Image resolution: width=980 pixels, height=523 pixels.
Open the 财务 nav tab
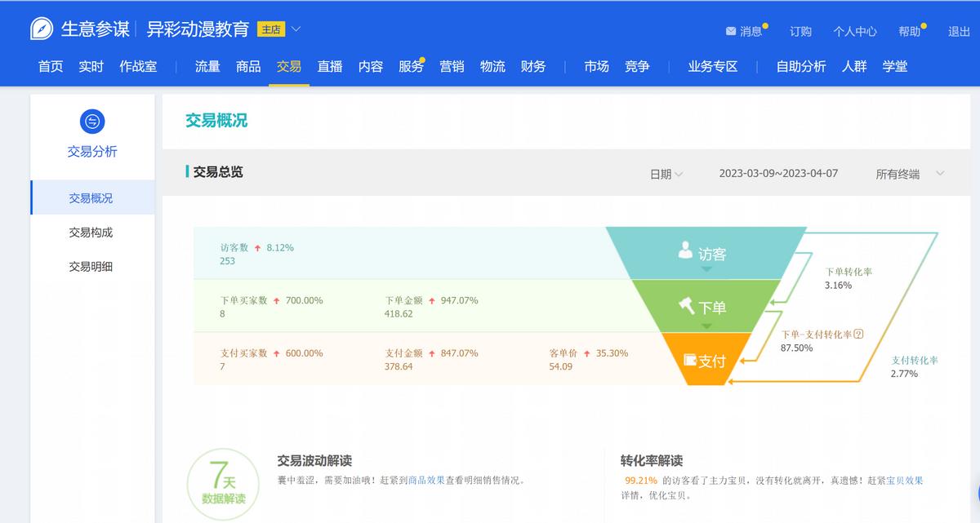(x=533, y=66)
